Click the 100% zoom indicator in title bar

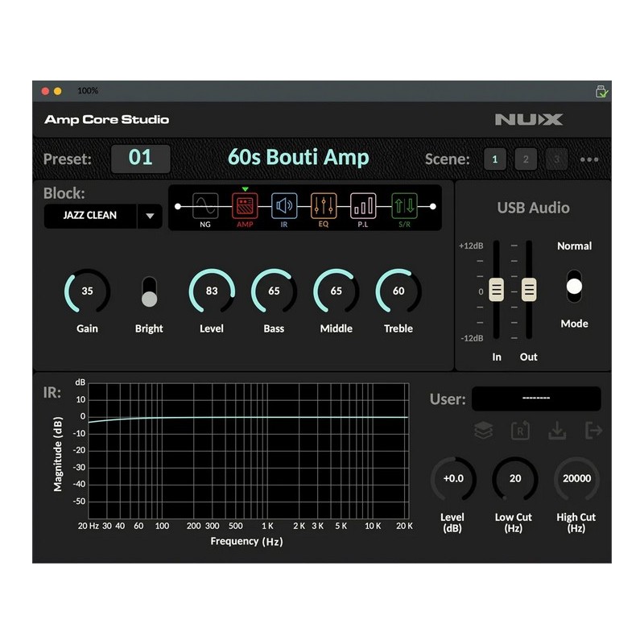coord(88,91)
